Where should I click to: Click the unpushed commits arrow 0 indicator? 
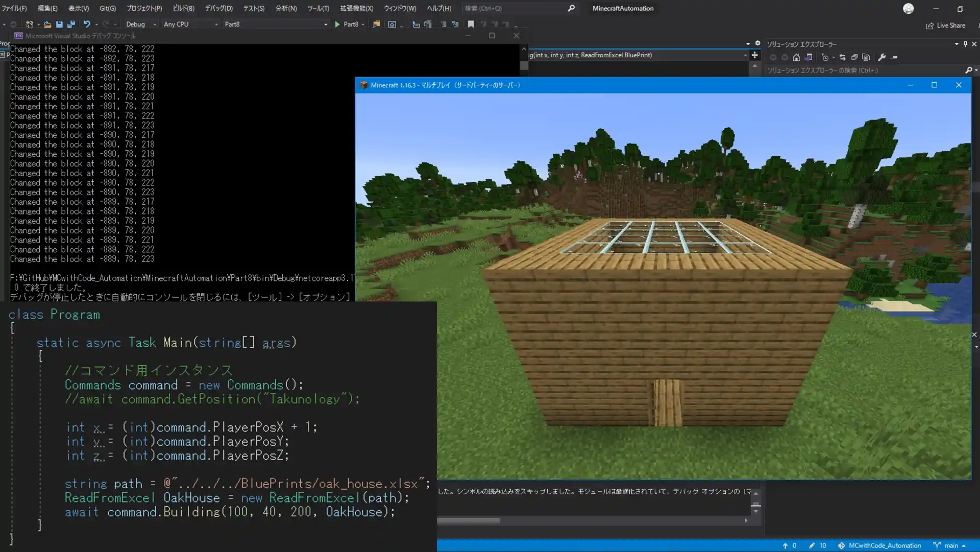[x=789, y=546]
